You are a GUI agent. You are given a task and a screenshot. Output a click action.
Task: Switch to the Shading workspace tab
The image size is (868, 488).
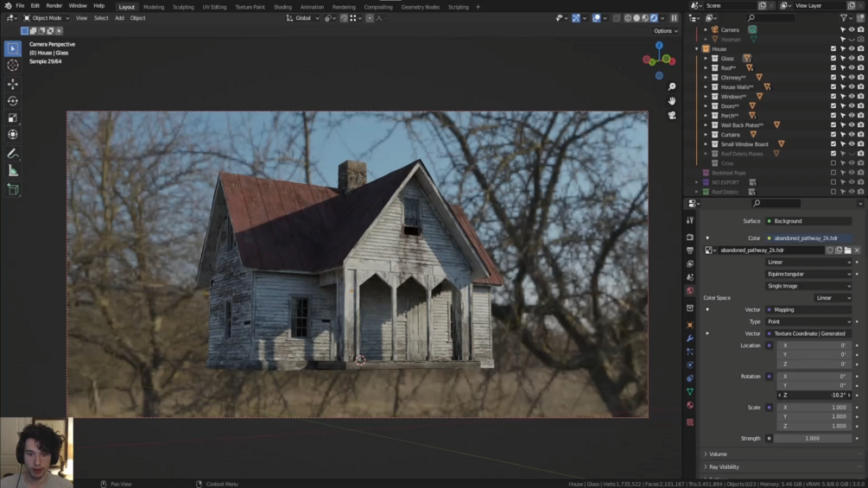point(282,7)
